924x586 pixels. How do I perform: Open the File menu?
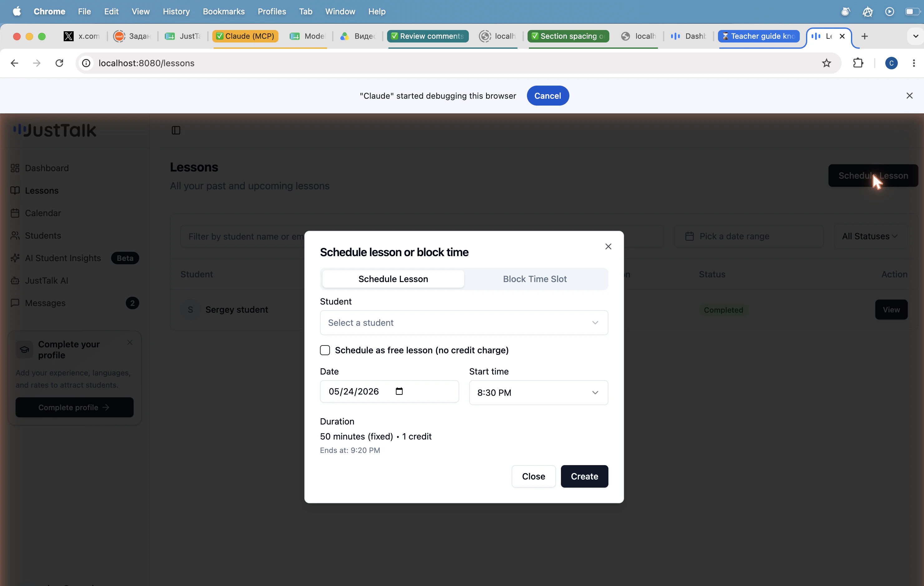84,12
